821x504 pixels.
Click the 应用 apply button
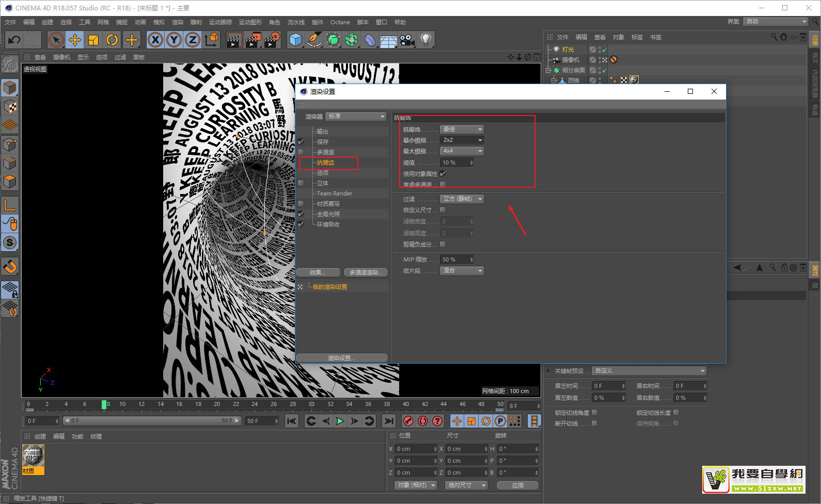tap(517, 485)
